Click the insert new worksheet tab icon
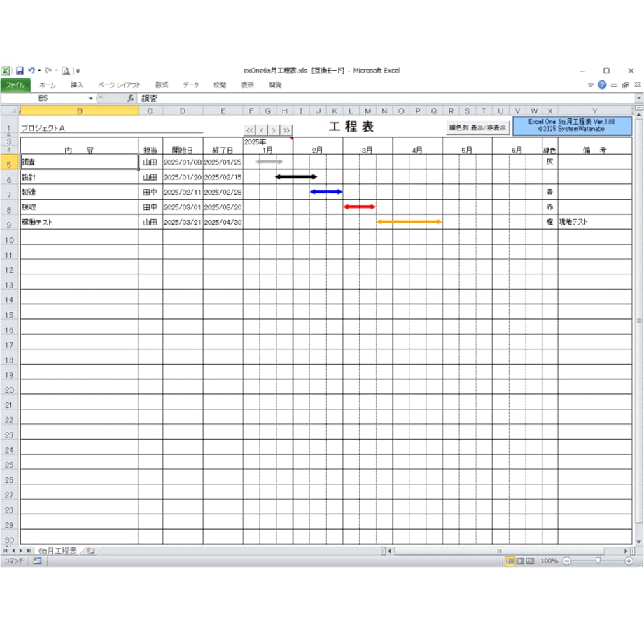The height and width of the screenshot is (644, 644). click(90, 551)
